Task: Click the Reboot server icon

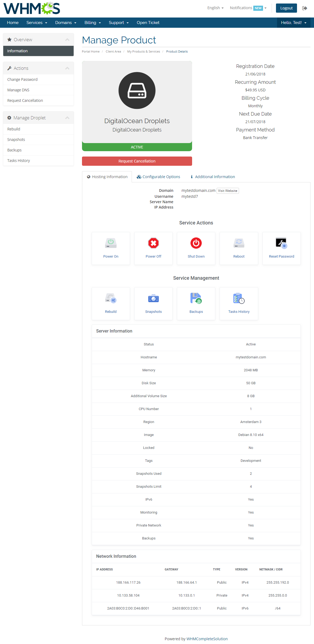Action: [x=239, y=243]
